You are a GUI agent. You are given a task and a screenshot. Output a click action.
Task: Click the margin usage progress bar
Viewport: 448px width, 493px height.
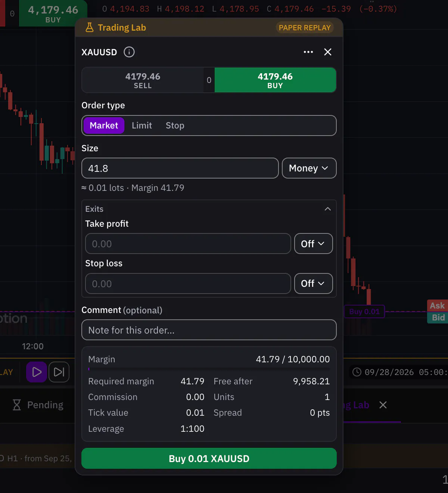click(209, 369)
